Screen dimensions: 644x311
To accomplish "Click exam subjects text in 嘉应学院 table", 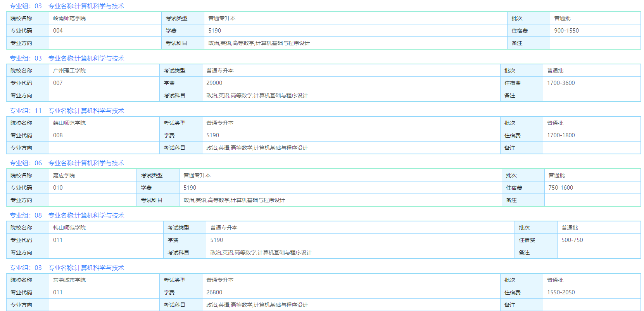I will click(234, 200).
